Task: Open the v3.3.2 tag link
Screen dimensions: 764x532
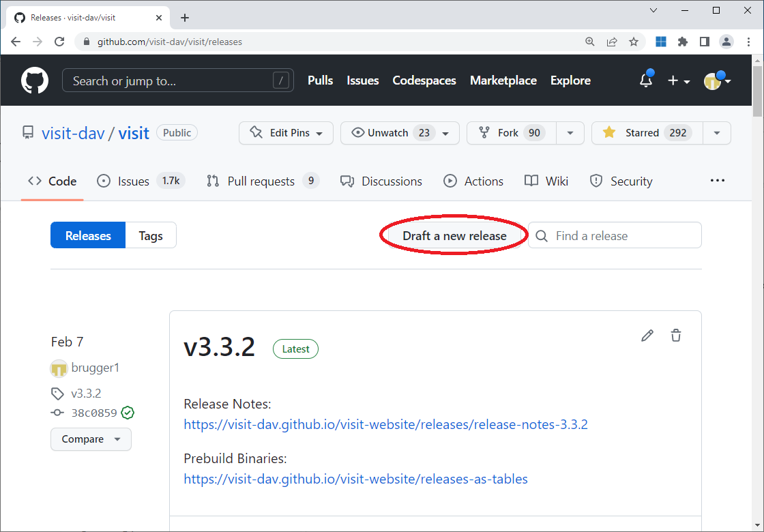Action: pyautogui.click(x=86, y=393)
